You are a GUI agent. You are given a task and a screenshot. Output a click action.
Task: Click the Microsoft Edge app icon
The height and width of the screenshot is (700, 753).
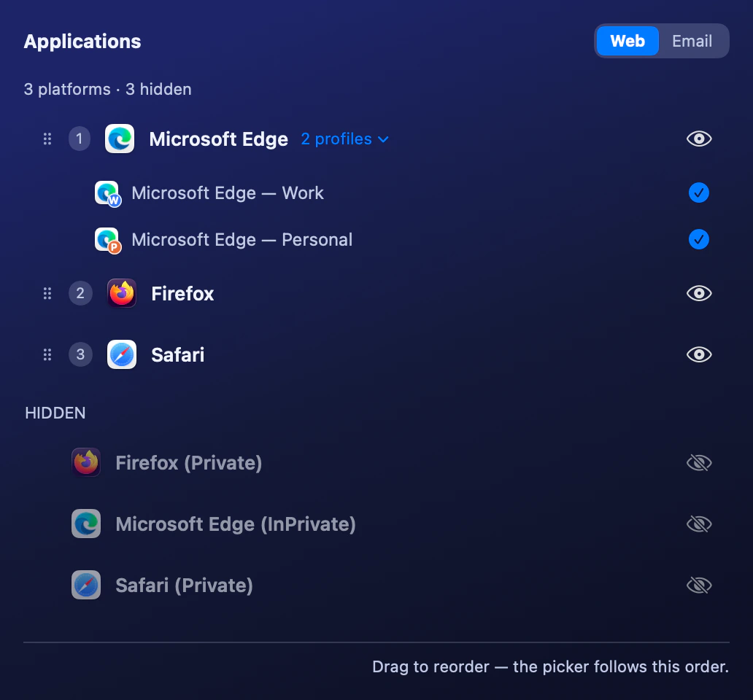(120, 139)
